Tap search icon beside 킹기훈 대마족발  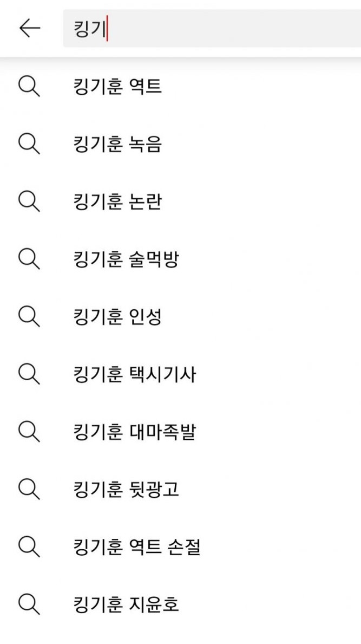[29, 432]
